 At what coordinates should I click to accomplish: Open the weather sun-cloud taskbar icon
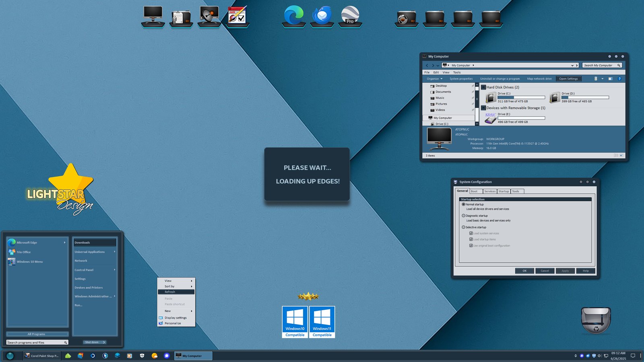[155, 356]
